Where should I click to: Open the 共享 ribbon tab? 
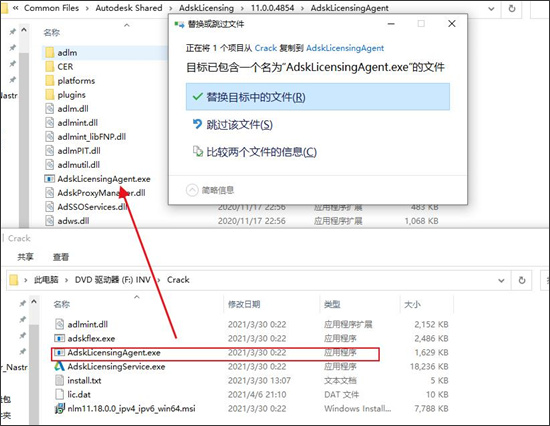[x=25, y=257]
